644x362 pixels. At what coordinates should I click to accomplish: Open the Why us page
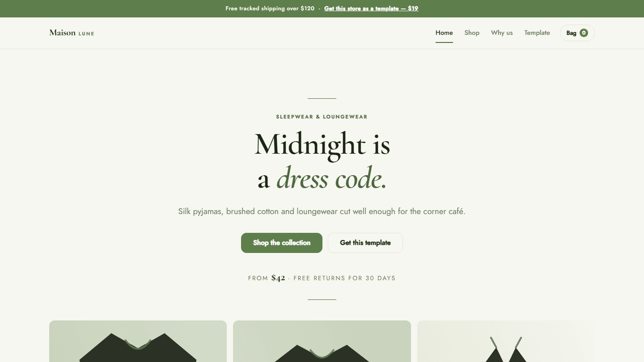pos(502,33)
